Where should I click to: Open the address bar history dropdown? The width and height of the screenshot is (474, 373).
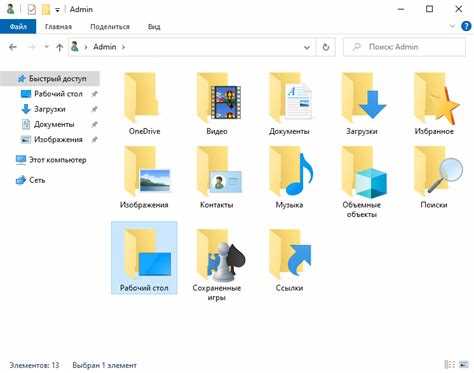coord(307,47)
